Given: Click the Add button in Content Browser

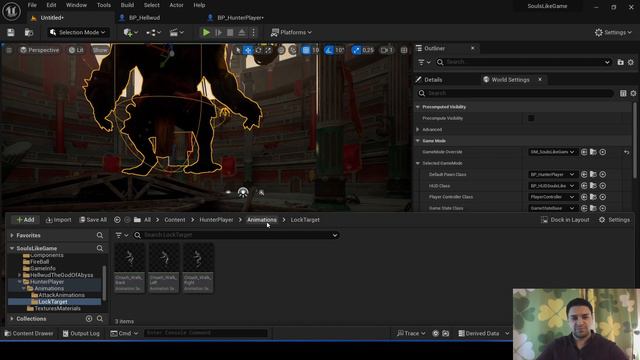Looking at the screenshot, I should coord(25,220).
